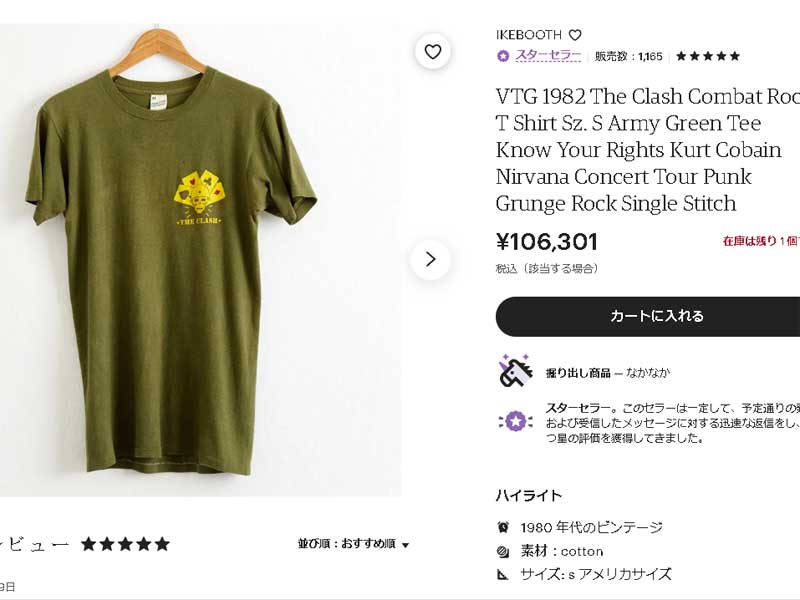Viewport: 800px width, 600px height.
Task: Open the スターセラー link beside the badge
Action: pos(548,56)
